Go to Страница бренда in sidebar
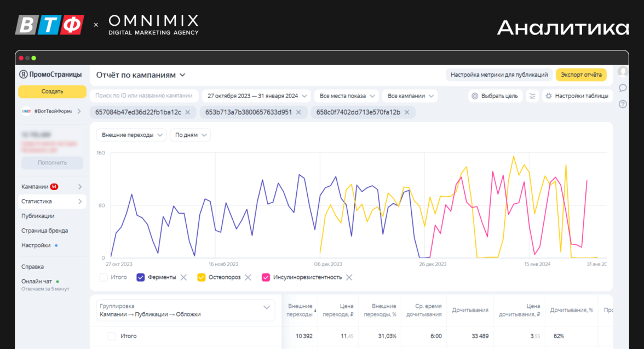This screenshot has height=349, width=644. tap(44, 231)
